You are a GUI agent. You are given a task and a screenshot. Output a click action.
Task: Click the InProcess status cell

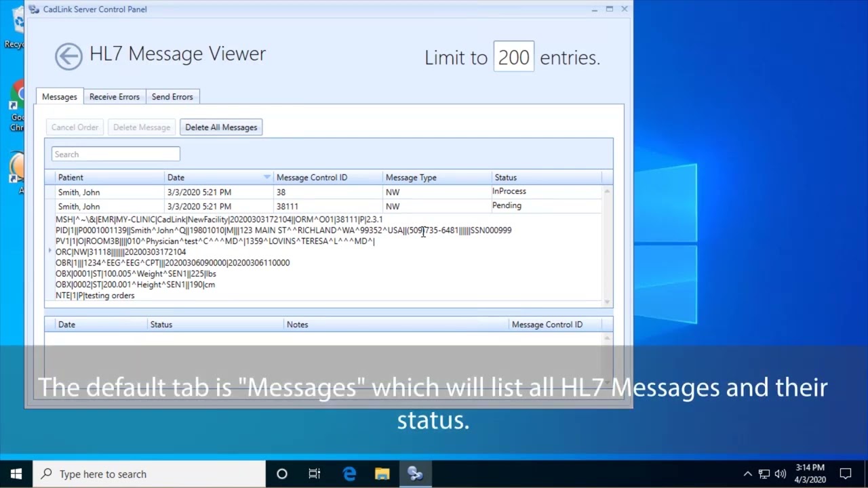coord(509,192)
